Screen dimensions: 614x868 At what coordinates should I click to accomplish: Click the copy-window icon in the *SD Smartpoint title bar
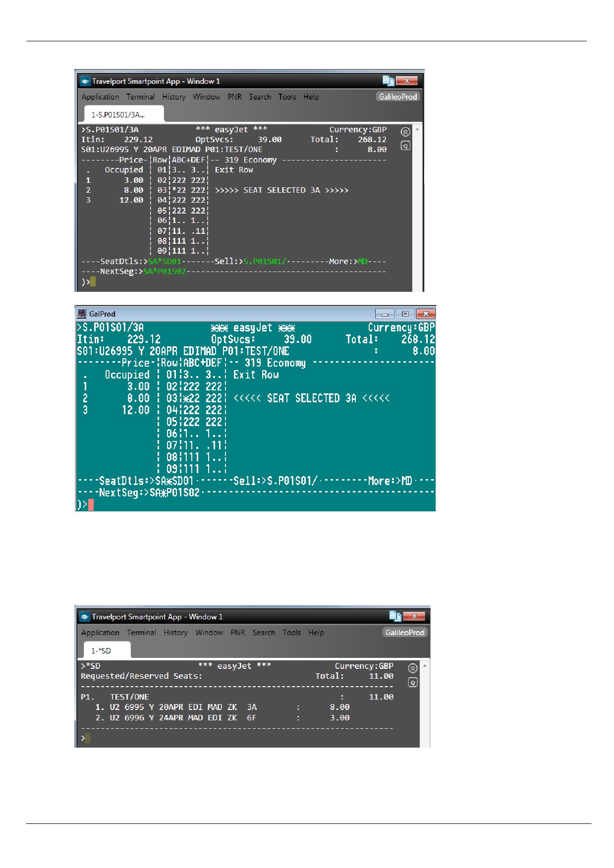click(395, 616)
